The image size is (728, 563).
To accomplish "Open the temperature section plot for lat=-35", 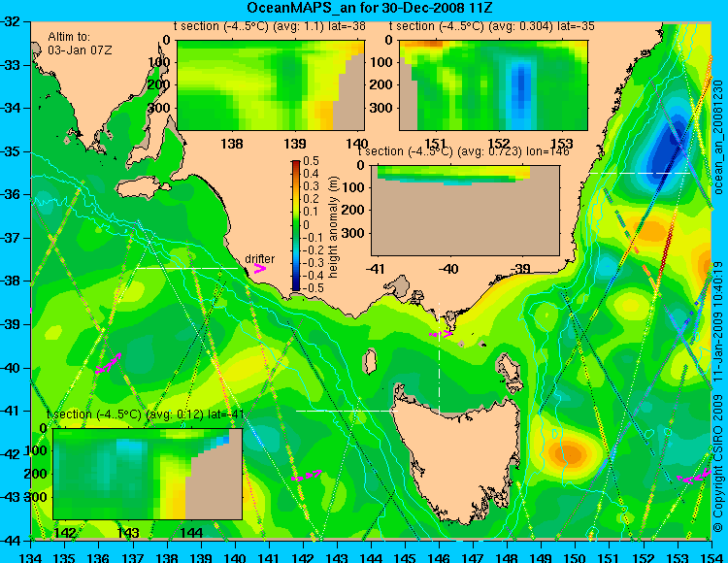I will [493, 85].
